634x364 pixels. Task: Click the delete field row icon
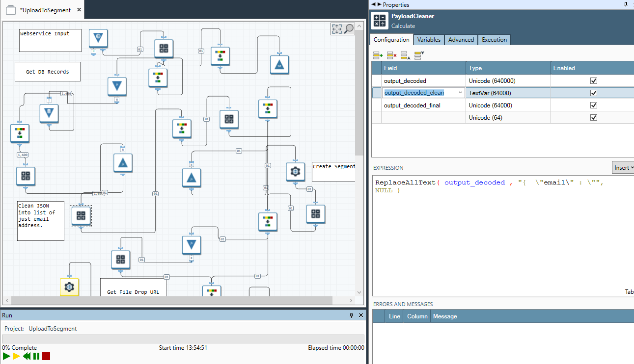391,55
